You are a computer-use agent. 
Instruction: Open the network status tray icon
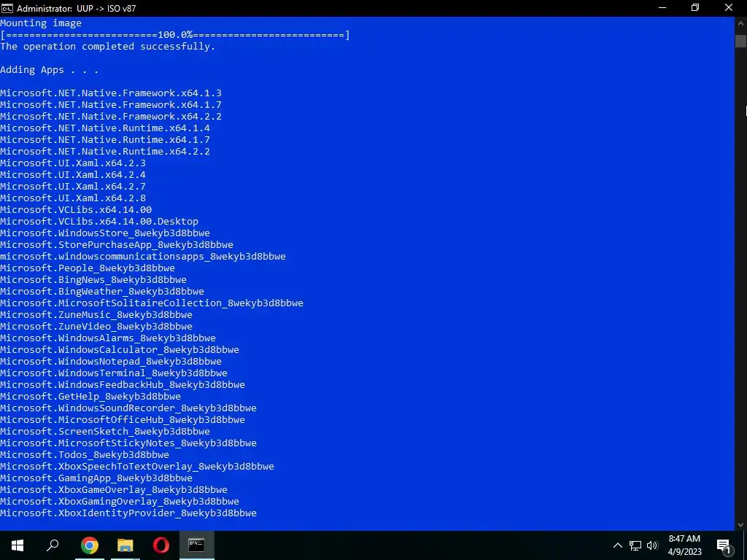635,545
